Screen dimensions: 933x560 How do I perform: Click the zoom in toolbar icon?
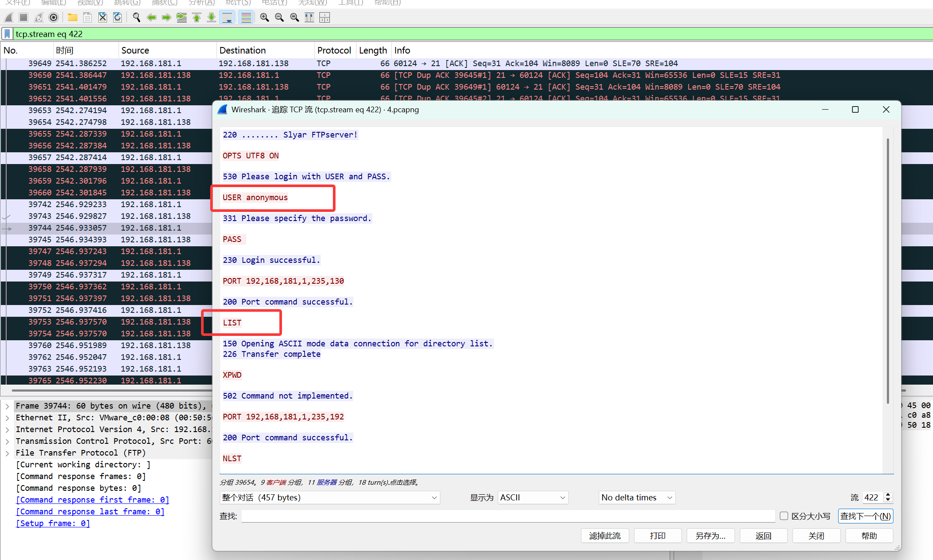(264, 17)
